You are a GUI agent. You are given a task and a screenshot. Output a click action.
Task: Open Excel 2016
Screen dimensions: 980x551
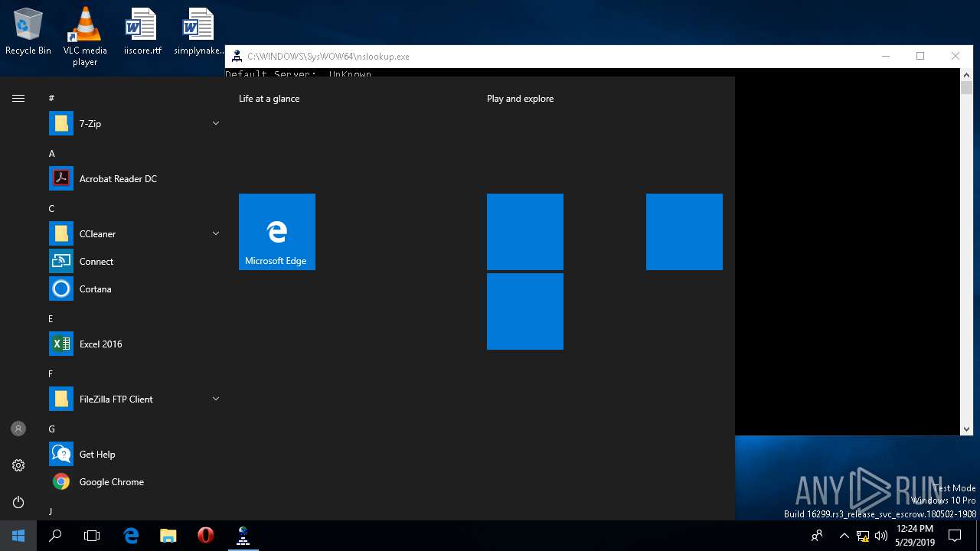[x=135, y=344]
